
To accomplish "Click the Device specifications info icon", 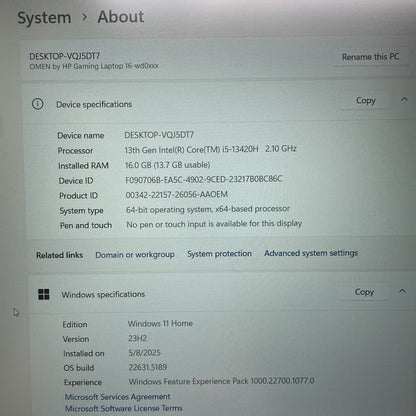I will click(37, 104).
